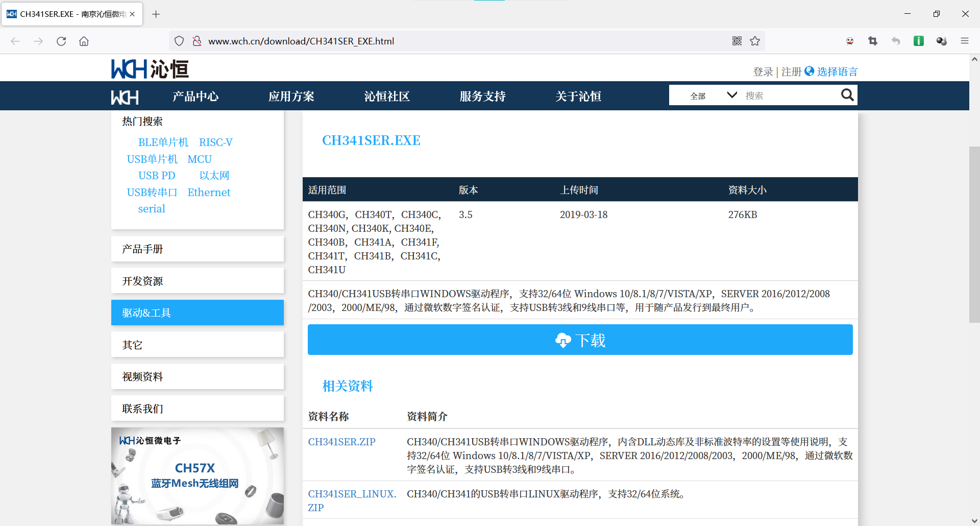This screenshot has height=526, width=980.
Task: Open the CH341SER.ZIP link
Action: coord(342,442)
